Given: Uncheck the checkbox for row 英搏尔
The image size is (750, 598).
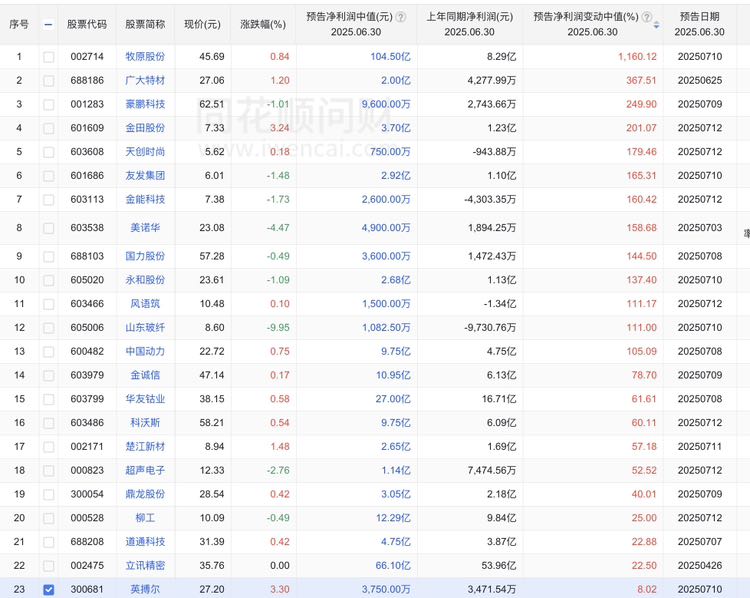Looking at the screenshot, I should (48, 590).
